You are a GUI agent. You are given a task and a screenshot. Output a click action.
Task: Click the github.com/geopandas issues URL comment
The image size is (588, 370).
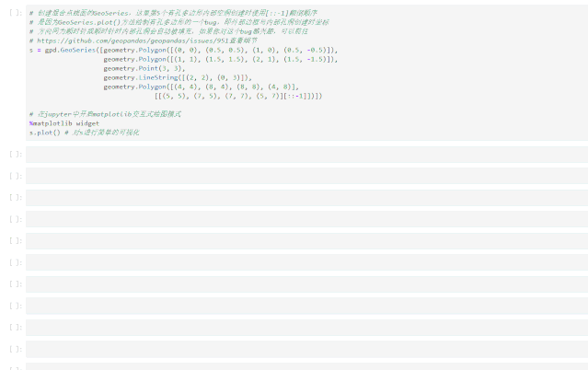coord(144,40)
